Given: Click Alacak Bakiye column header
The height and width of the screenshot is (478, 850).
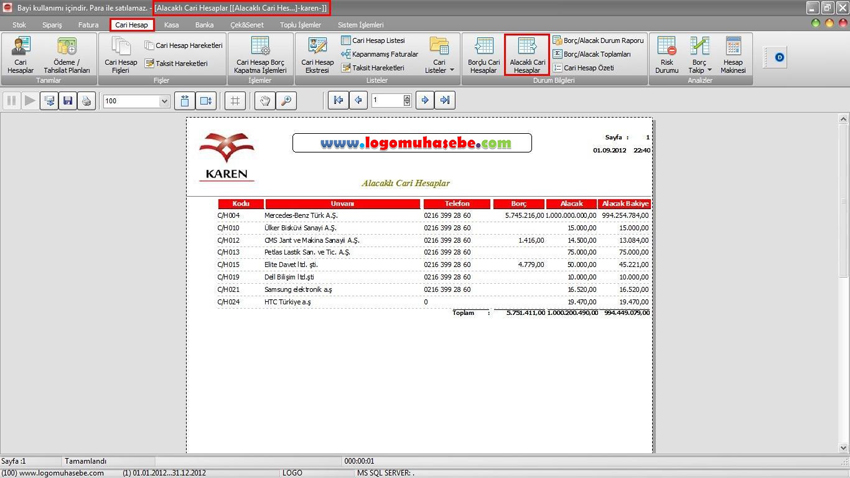Looking at the screenshot, I should 624,204.
